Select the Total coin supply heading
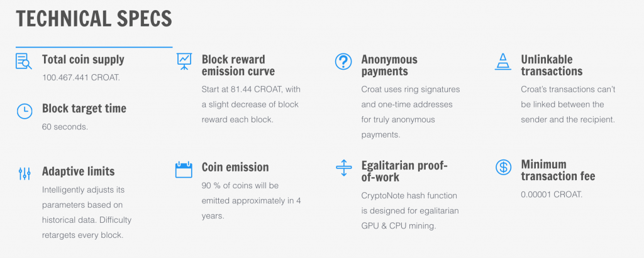Screen dimensions: 644x258 (83, 60)
